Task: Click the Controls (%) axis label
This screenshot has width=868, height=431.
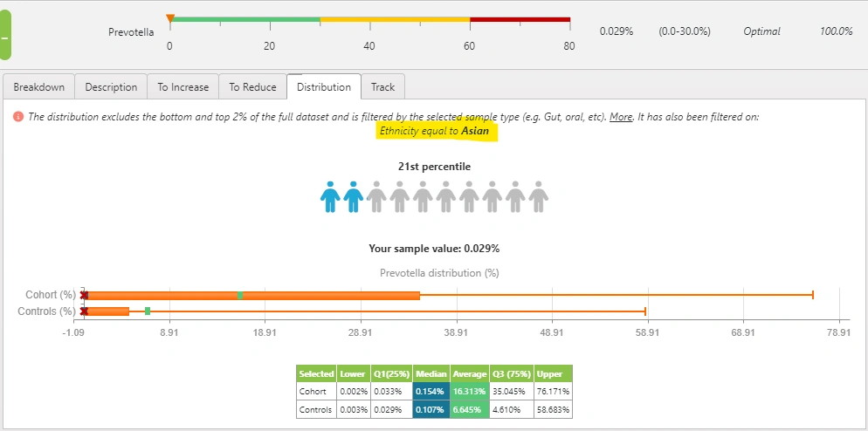Action: tap(46, 311)
